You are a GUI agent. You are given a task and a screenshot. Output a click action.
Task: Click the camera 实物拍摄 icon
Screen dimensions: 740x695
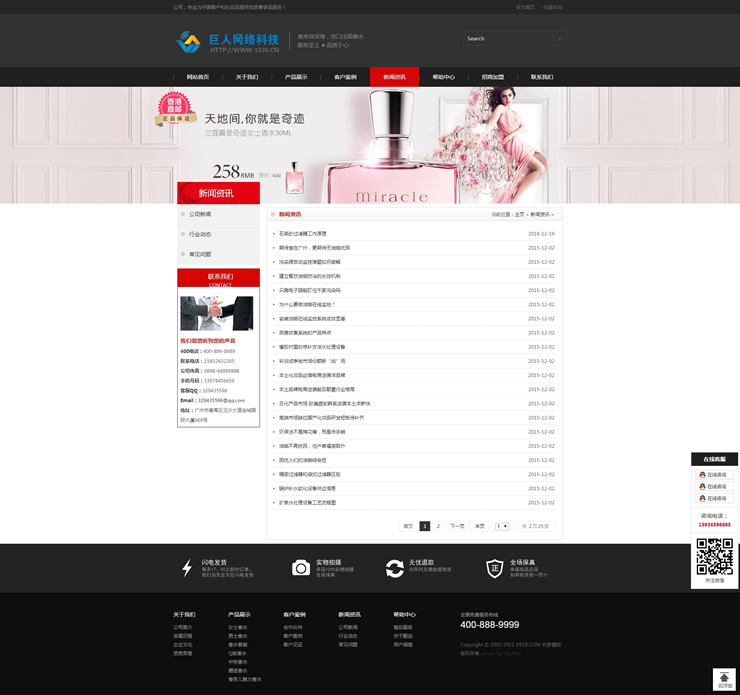[x=300, y=568]
